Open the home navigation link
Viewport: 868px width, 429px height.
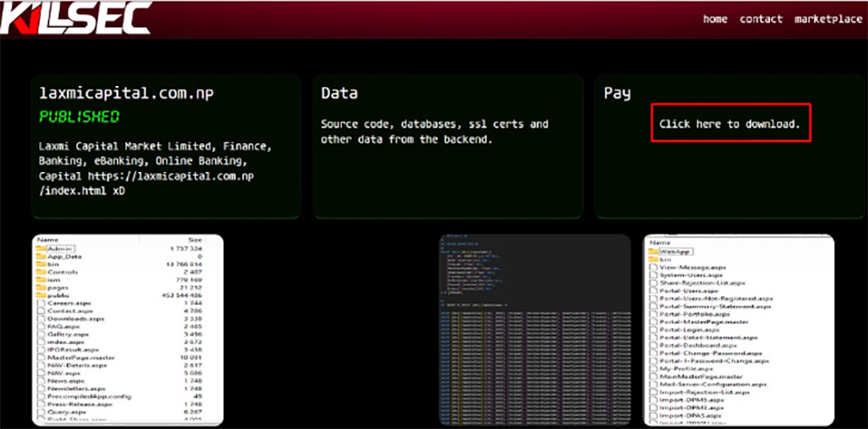pos(714,19)
